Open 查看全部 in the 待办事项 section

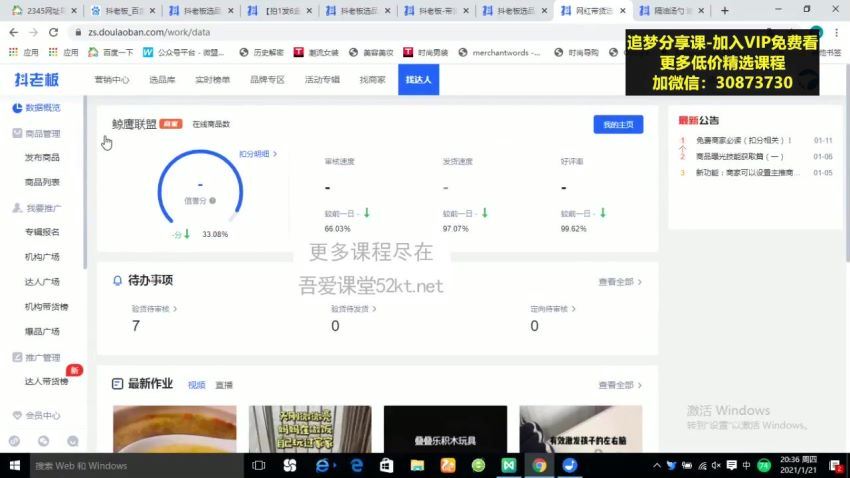coord(620,282)
